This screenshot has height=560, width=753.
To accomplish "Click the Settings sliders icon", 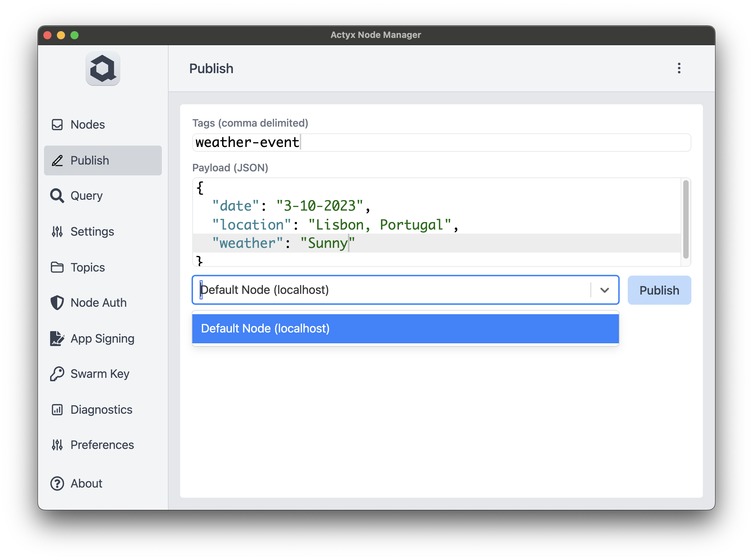I will pyautogui.click(x=57, y=232).
